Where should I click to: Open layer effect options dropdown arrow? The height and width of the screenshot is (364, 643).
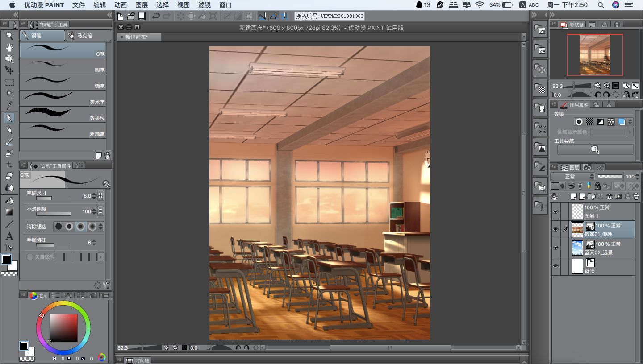630,122
